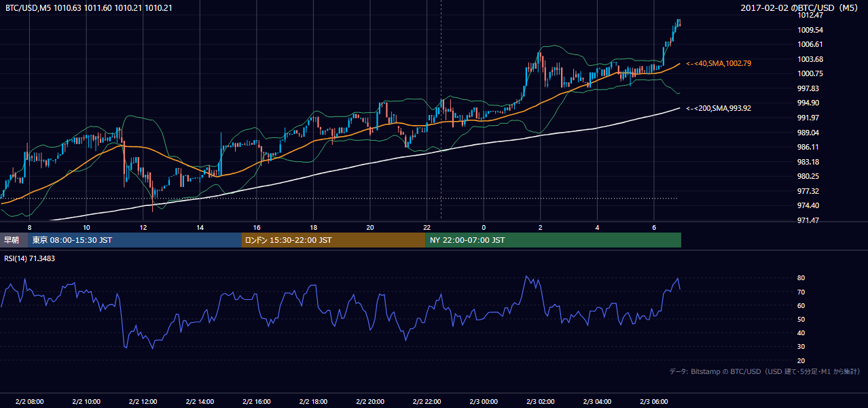Click the 2/3 04:00 bottom time label

pyautogui.click(x=597, y=402)
